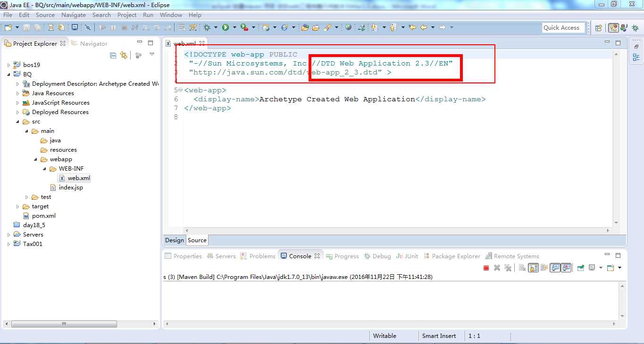
Task: Click the Save All toolbar icon
Action: pyautogui.click(x=37, y=27)
